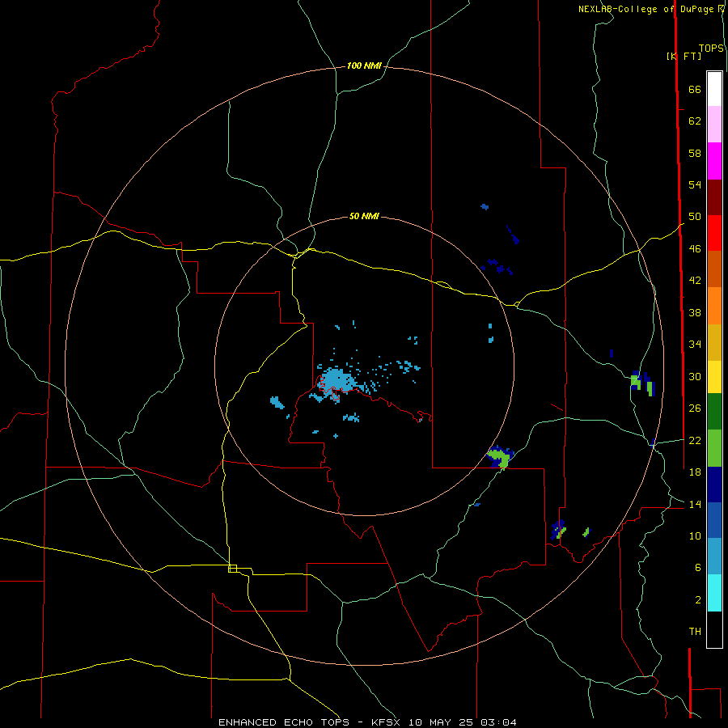Click the legend value 42
The height and width of the screenshot is (728, 728).
(x=695, y=280)
